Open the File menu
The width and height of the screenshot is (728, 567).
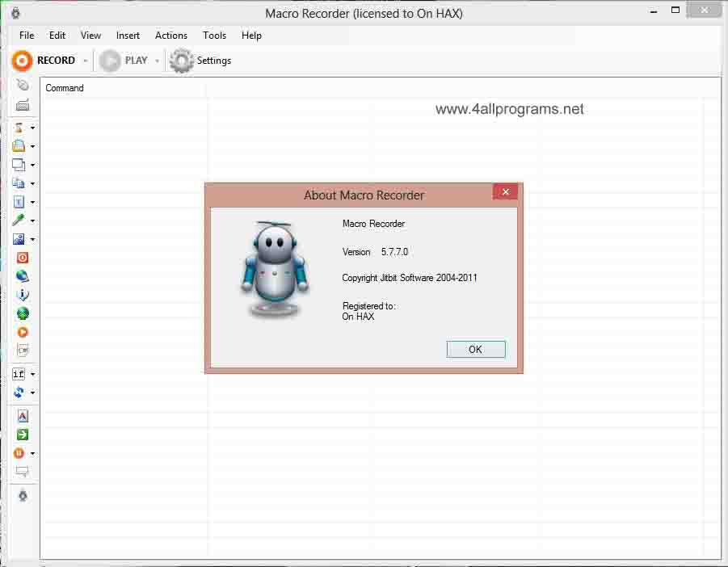click(x=27, y=36)
